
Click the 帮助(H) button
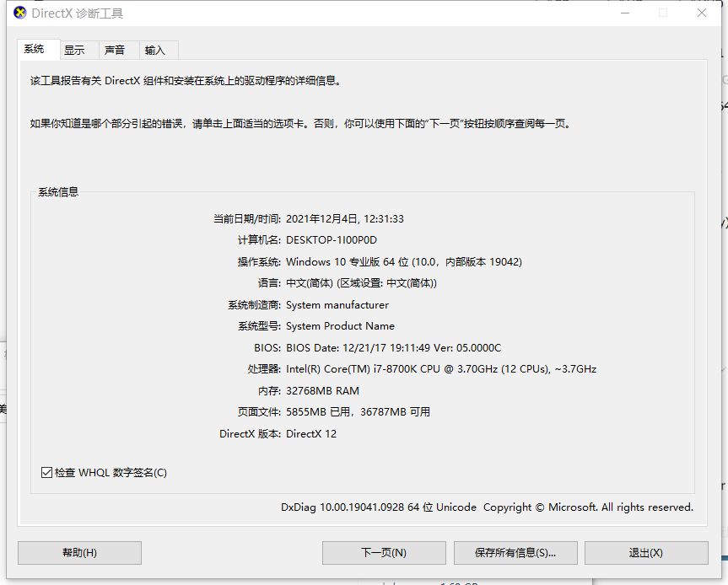point(79,552)
